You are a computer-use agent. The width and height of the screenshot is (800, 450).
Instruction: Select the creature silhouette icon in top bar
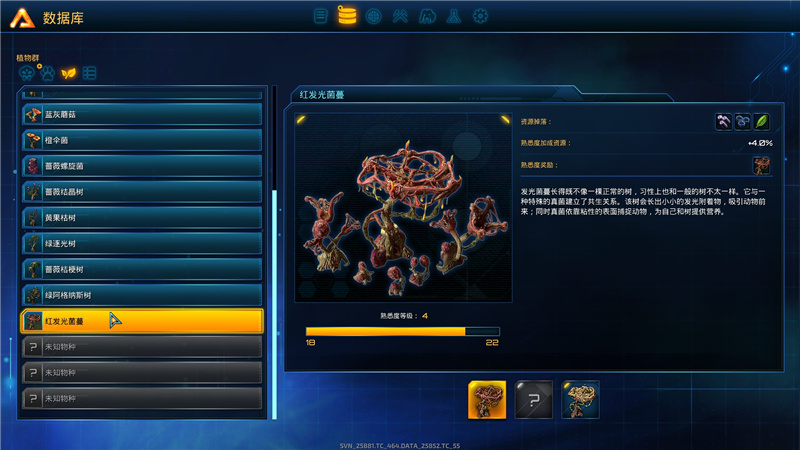click(x=427, y=16)
